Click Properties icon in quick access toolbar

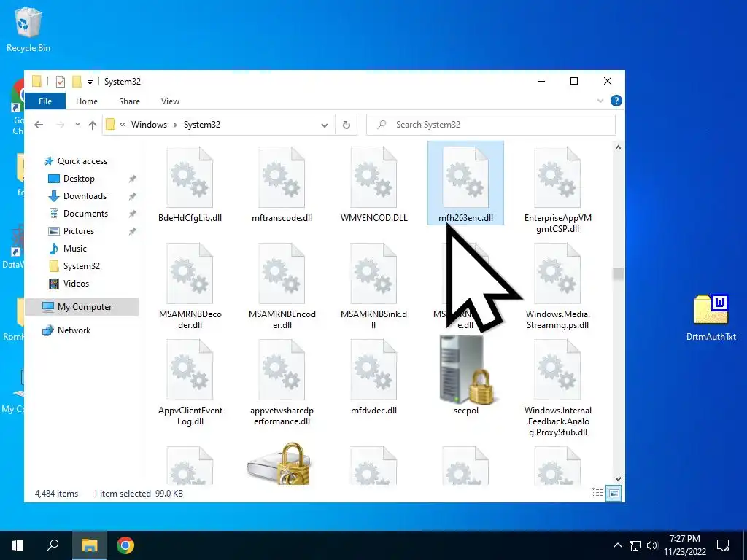pyautogui.click(x=61, y=82)
